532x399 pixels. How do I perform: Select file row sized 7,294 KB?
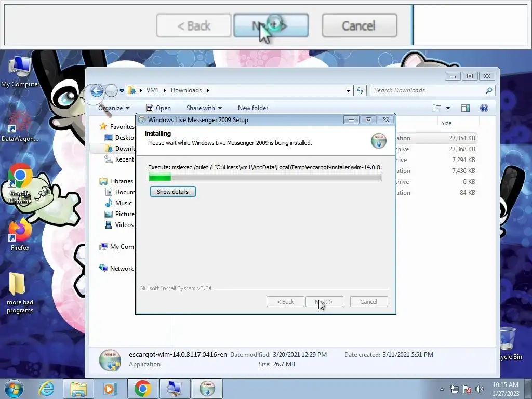436,160
